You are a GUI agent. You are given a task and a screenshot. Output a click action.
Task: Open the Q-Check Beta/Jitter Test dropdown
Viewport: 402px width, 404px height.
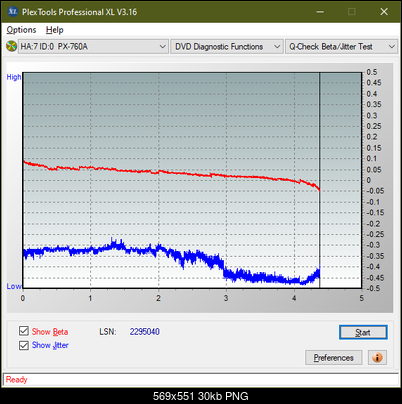click(341, 47)
